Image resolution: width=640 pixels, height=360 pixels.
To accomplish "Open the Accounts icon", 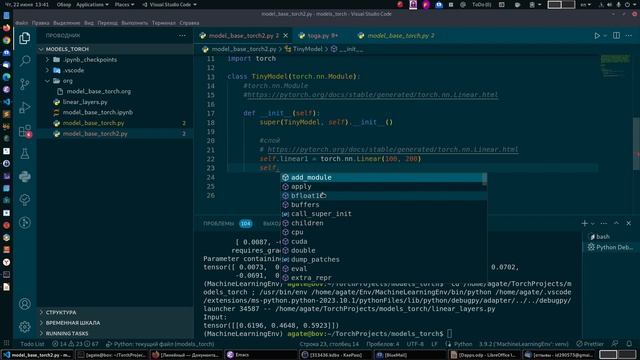I will click(24, 304).
